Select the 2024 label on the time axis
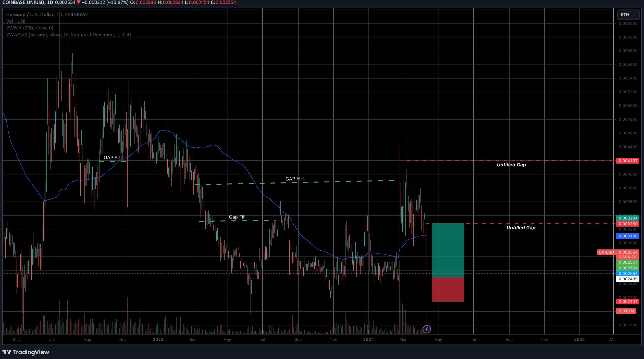644x359 pixels. point(369,339)
